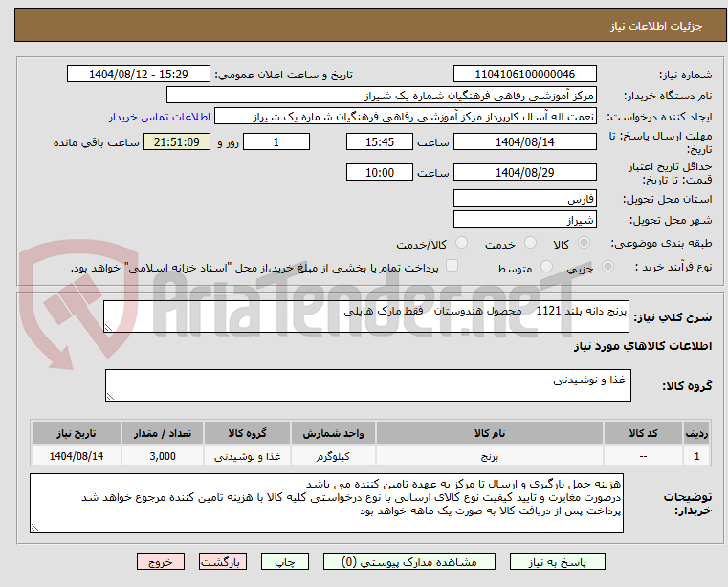The width and height of the screenshot is (728, 587).
Task: Click the گروه کالا text area
Action: (x=368, y=385)
